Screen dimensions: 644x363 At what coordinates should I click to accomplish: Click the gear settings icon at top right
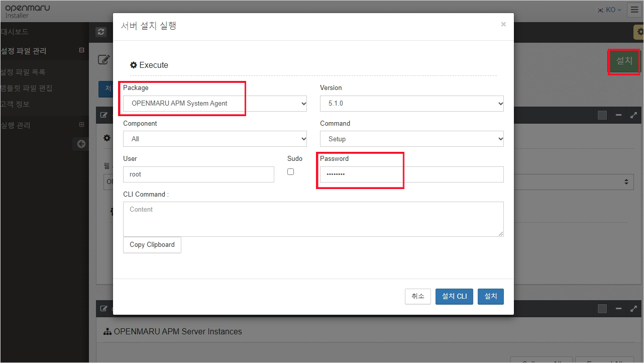pyautogui.click(x=639, y=32)
